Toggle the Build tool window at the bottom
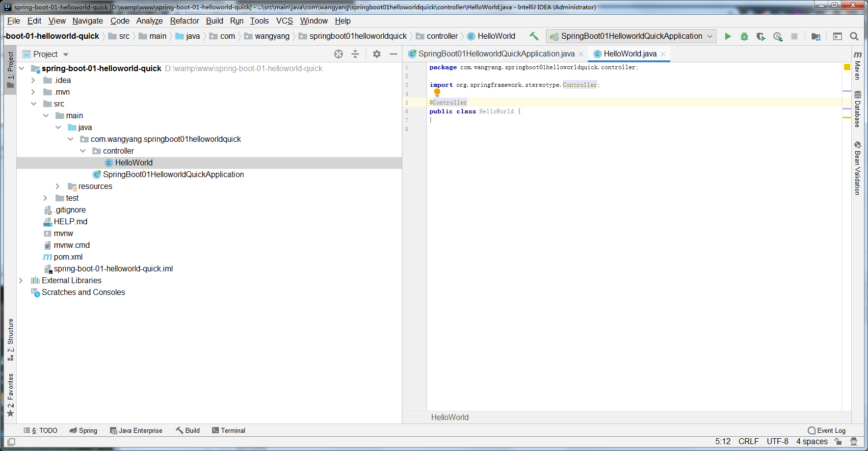This screenshot has height=451, width=868. 188,430
